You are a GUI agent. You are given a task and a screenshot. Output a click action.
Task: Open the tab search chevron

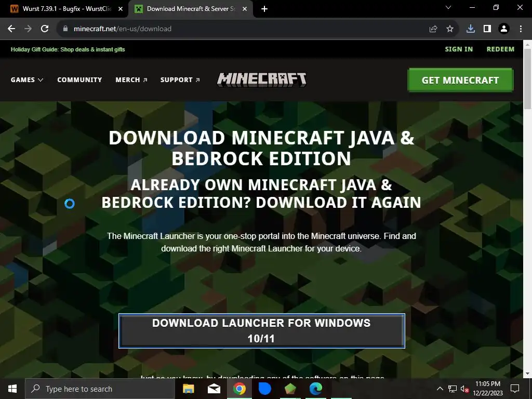pos(448,7)
